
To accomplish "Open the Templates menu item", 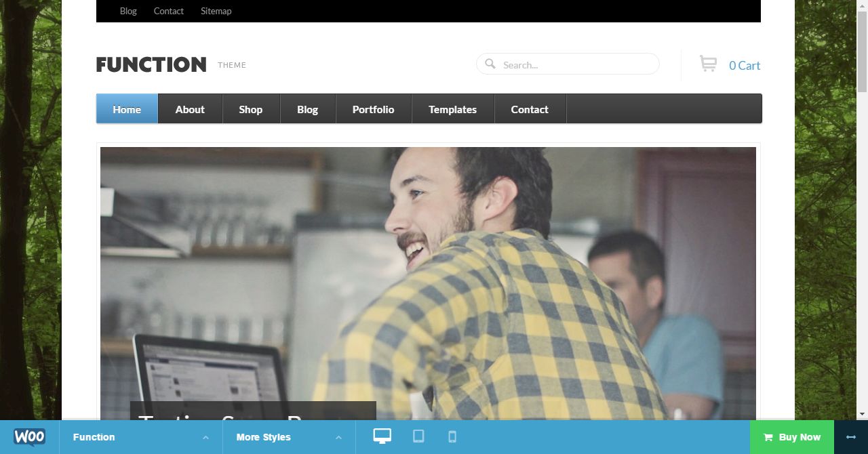I will (x=452, y=109).
